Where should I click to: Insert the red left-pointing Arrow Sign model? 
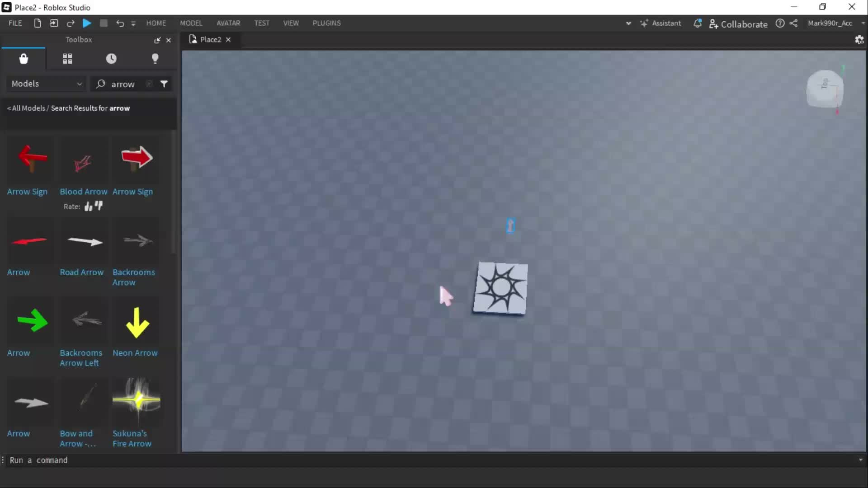[x=32, y=159]
